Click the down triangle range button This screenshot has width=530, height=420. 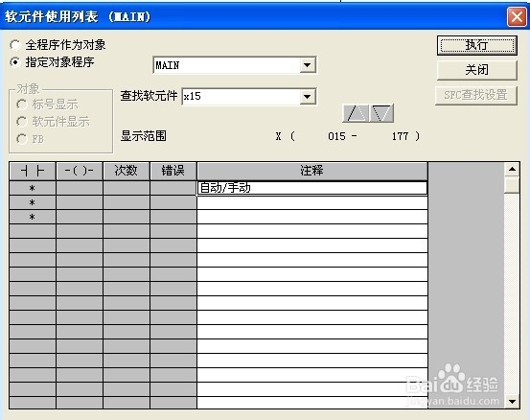[381, 113]
